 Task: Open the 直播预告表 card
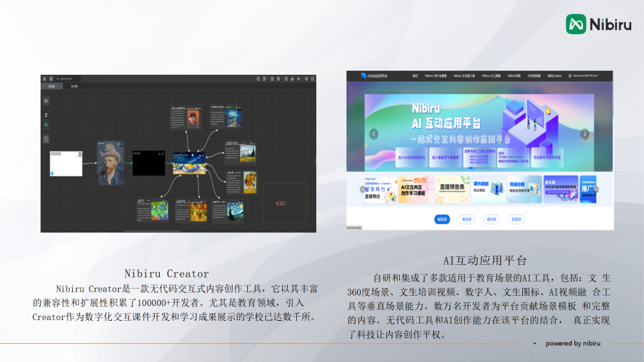tap(452, 189)
